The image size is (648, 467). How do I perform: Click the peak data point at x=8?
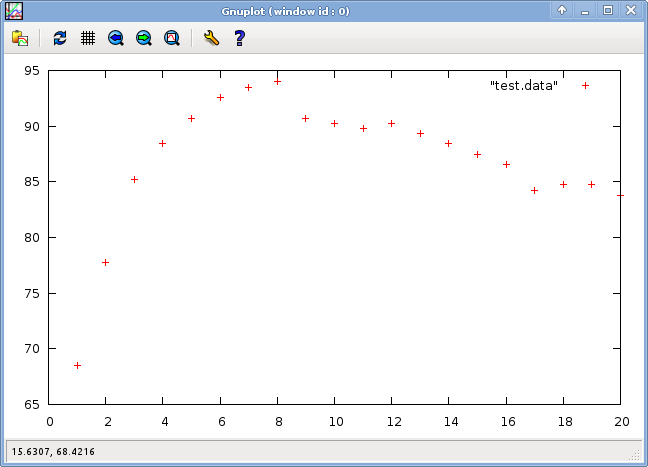pos(278,81)
